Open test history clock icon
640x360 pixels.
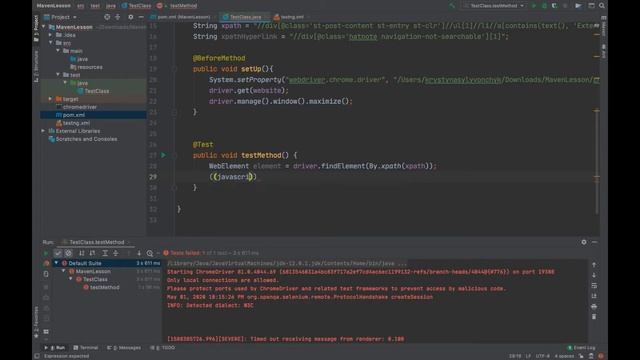coord(150,253)
